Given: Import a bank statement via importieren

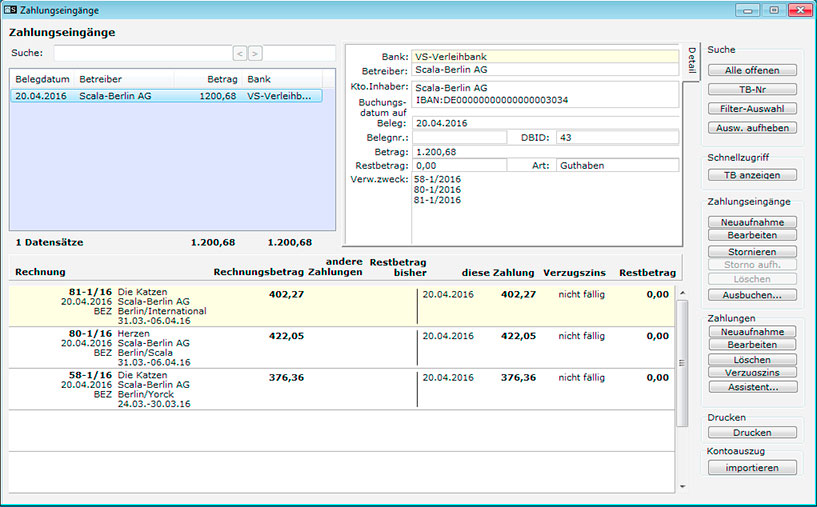Looking at the screenshot, I should point(752,468).
